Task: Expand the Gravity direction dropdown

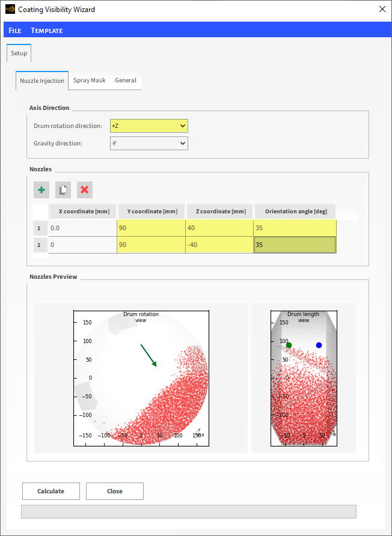Action: coord(149,143)
